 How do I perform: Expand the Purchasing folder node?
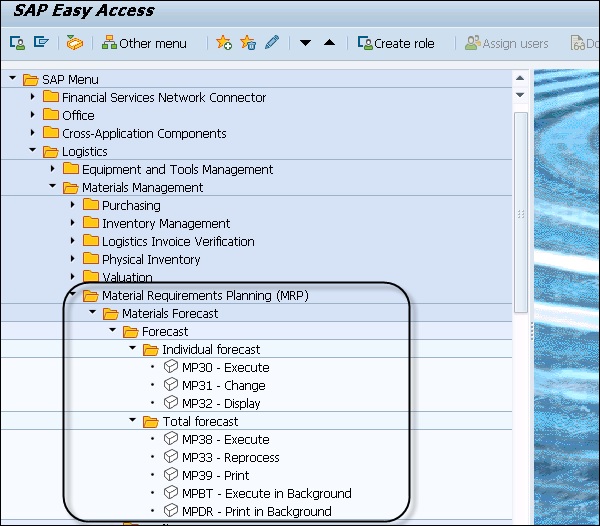click(73, 206)
